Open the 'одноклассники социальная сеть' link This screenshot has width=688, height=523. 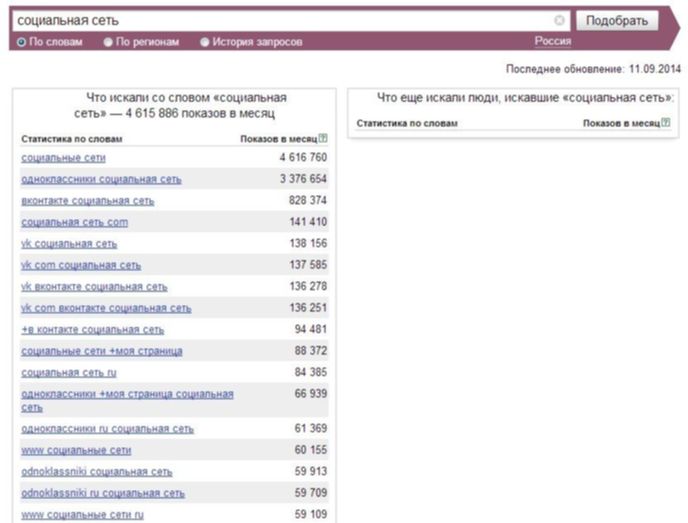click(x=101, y=179)
